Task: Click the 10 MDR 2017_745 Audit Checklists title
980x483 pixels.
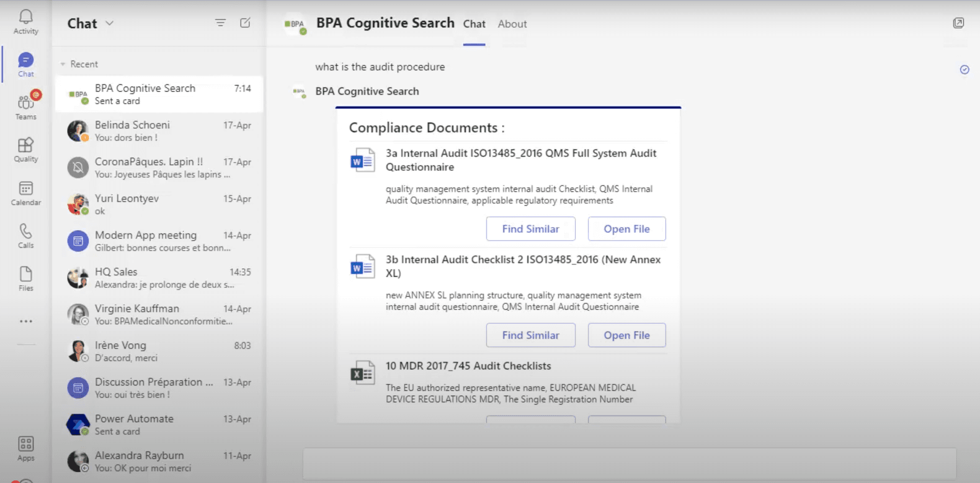Action: click(x=468, y=366)
